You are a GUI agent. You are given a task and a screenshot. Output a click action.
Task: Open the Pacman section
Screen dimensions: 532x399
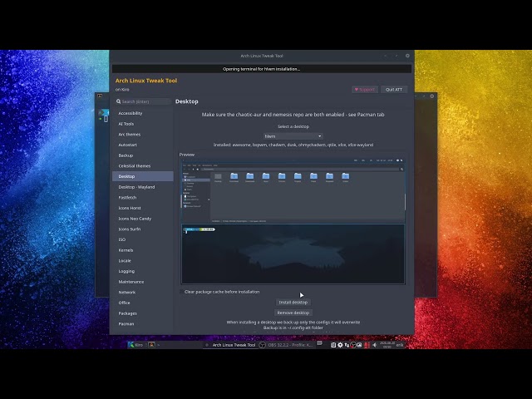(142, 323)
